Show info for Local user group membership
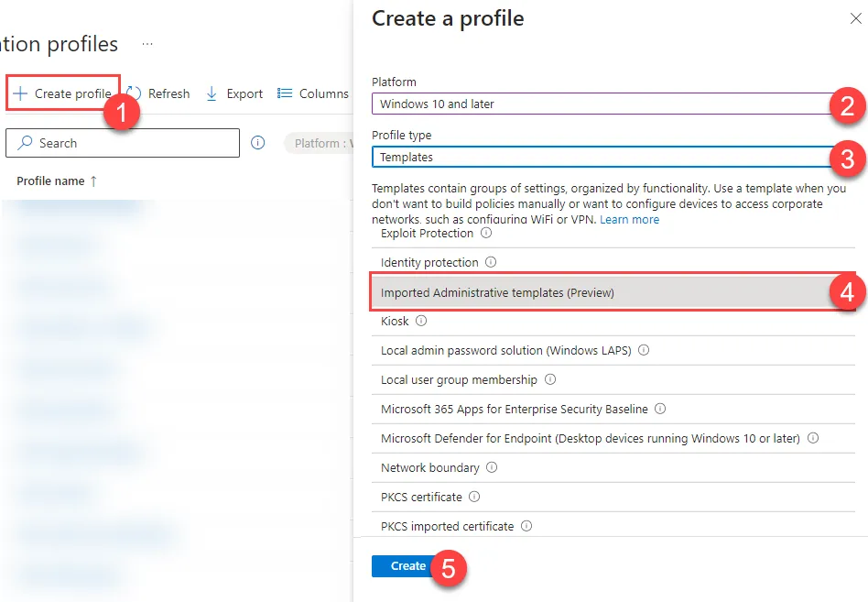 (x=550, y=379)
